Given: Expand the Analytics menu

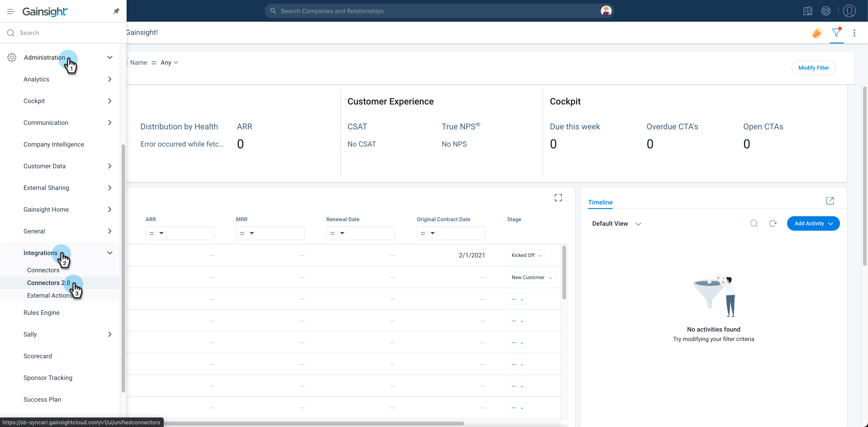Looking at the screenshot, I should coord(110,79).
